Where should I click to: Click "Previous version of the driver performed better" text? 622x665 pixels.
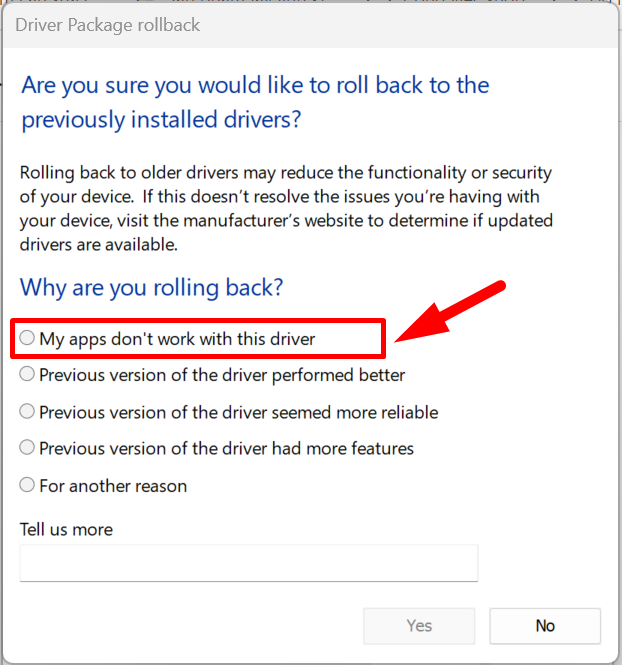point(222,375)
